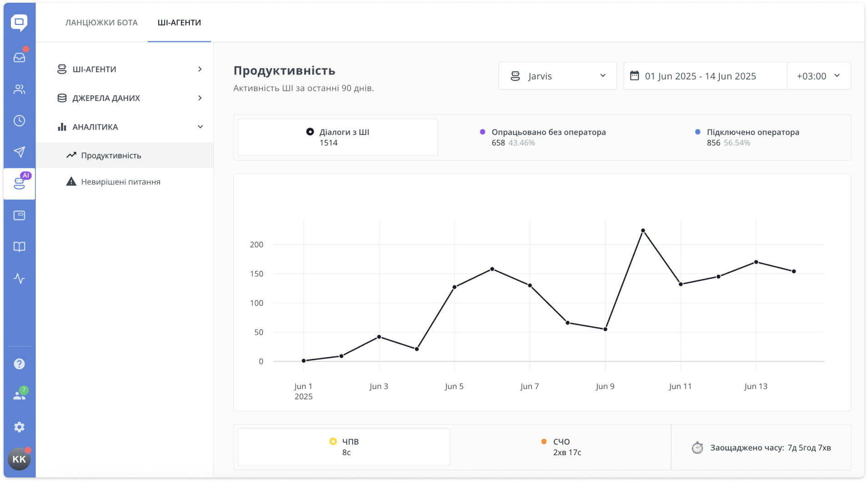Open the settings gear icon

coord(19,427)
